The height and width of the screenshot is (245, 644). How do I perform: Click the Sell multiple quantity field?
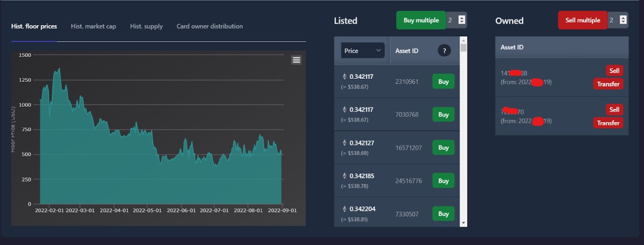click(x=618, y=20)
